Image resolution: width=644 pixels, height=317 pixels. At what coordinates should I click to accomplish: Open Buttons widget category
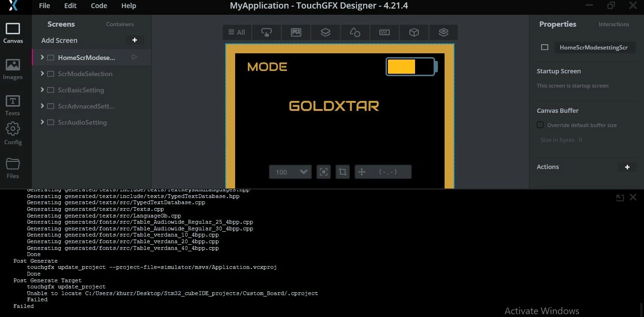(267, 32)
